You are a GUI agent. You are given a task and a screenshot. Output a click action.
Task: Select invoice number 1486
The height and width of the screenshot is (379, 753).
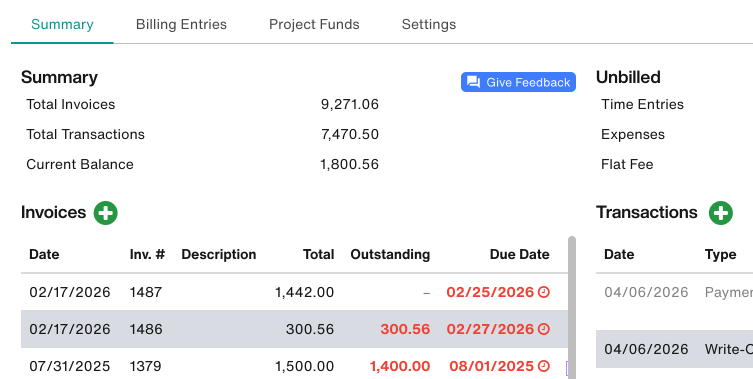click(x=146, y=329)
